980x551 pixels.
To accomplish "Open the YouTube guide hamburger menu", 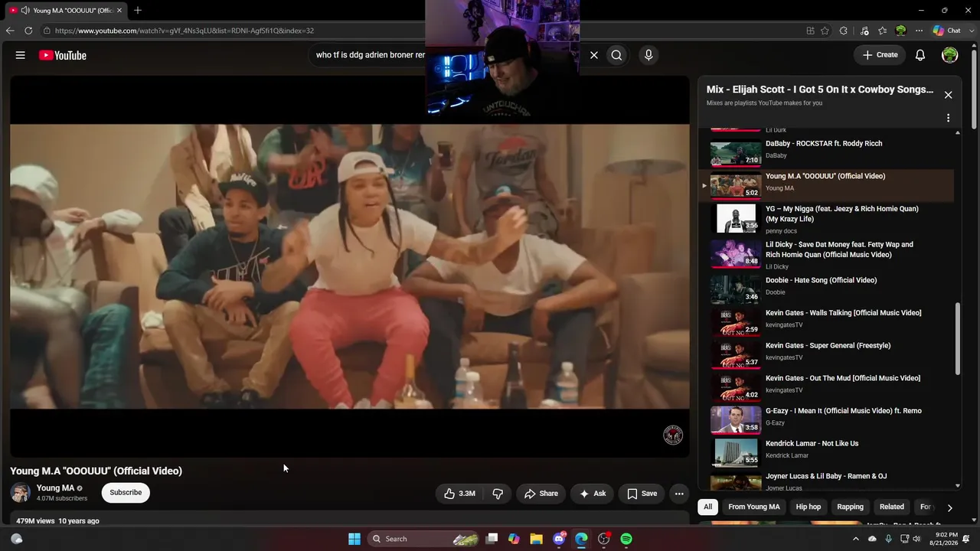I will pos(21,55).
